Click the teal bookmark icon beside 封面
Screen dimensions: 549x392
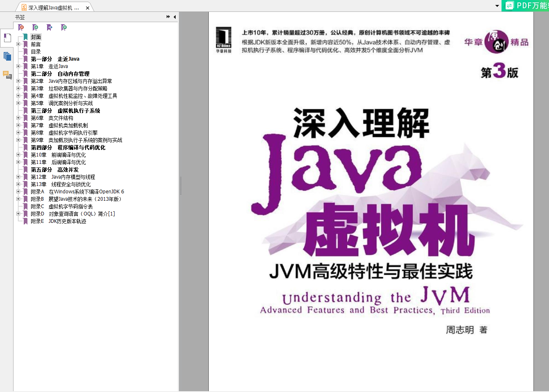click(26, 37)
